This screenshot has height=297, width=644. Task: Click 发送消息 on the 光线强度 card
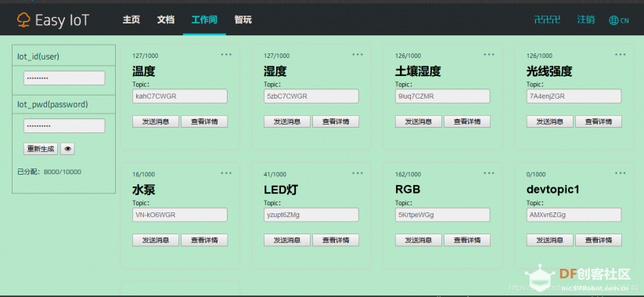pyautogui.click(x=550, y=121)
